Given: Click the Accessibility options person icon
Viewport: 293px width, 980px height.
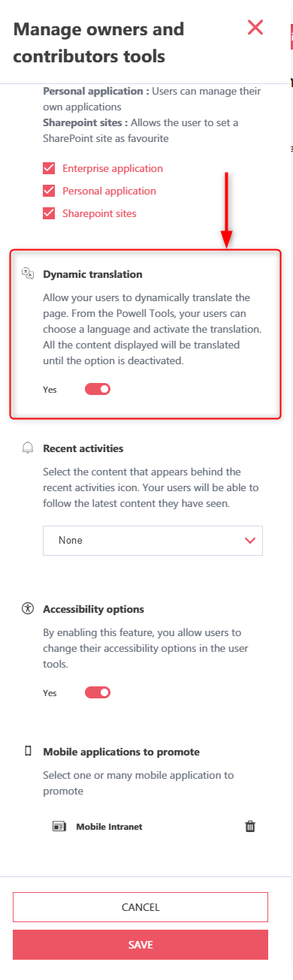Looking at the screenshot, I should coord(29,609).
